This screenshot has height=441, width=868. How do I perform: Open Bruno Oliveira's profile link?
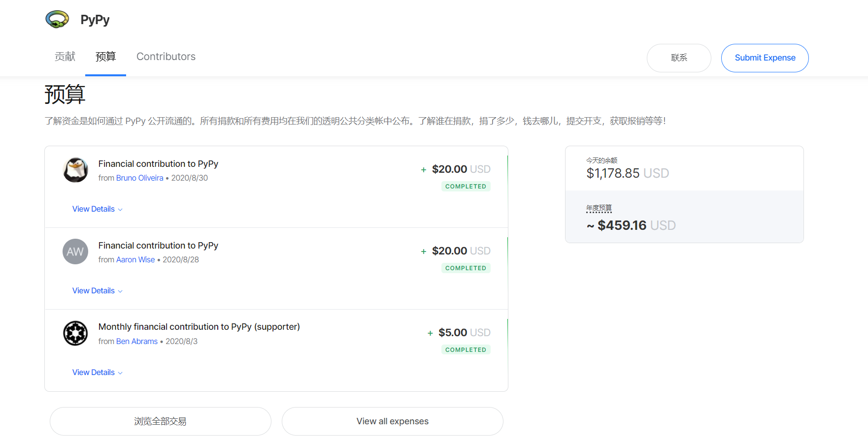pyautogui.click(x=139, y=178)
